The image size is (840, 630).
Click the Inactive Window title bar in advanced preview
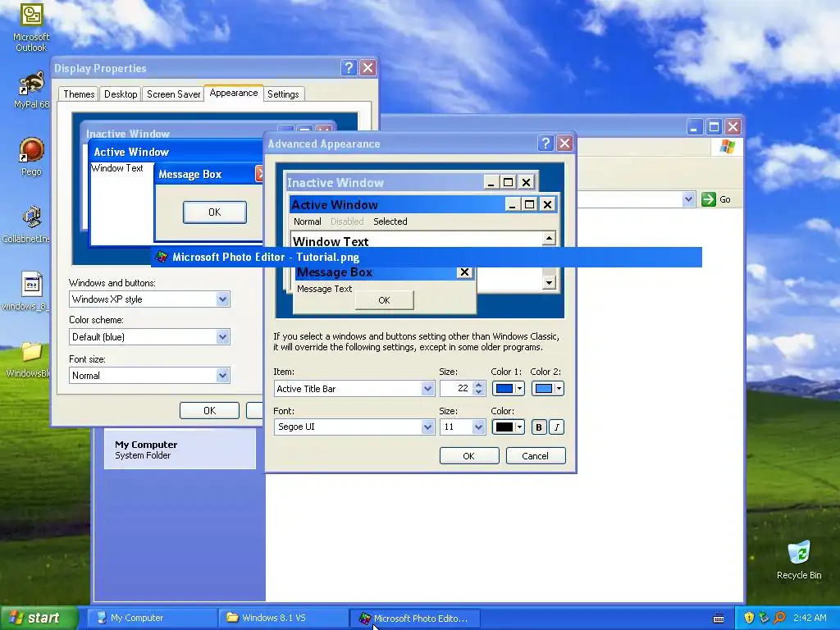(385, 182)
